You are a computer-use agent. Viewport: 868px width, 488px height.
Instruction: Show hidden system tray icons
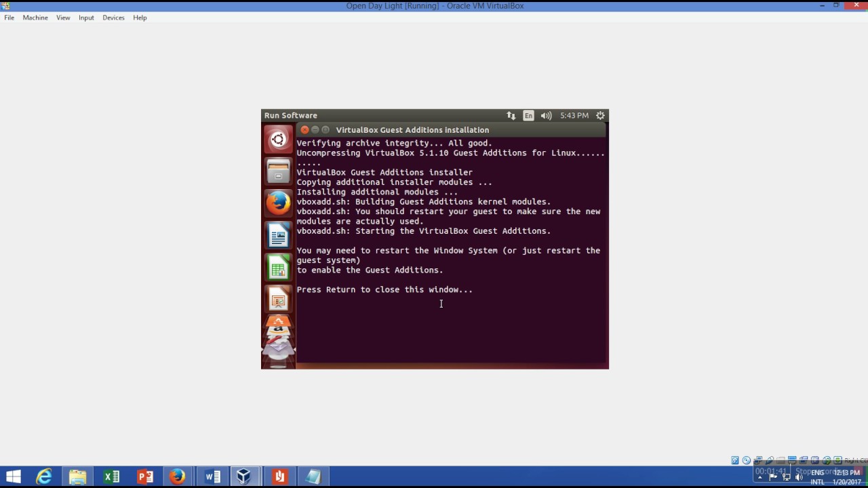pos(760,477)
